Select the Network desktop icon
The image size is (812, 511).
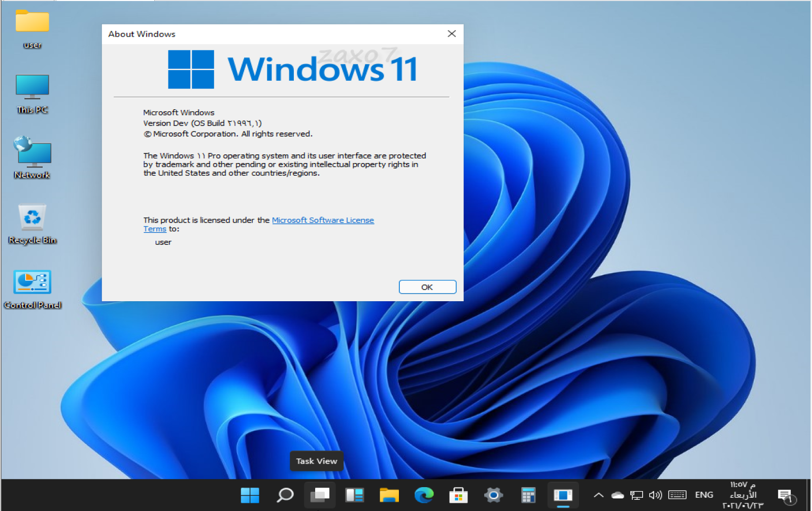click(32, 158)
